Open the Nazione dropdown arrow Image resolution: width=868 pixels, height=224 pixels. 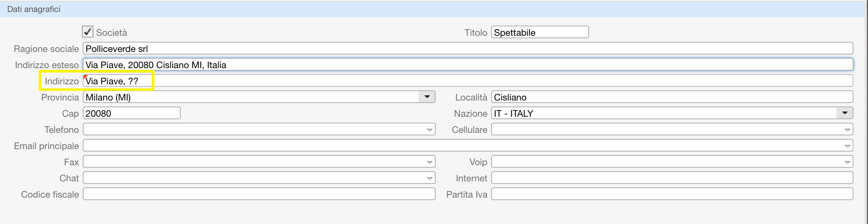(845, 113)
